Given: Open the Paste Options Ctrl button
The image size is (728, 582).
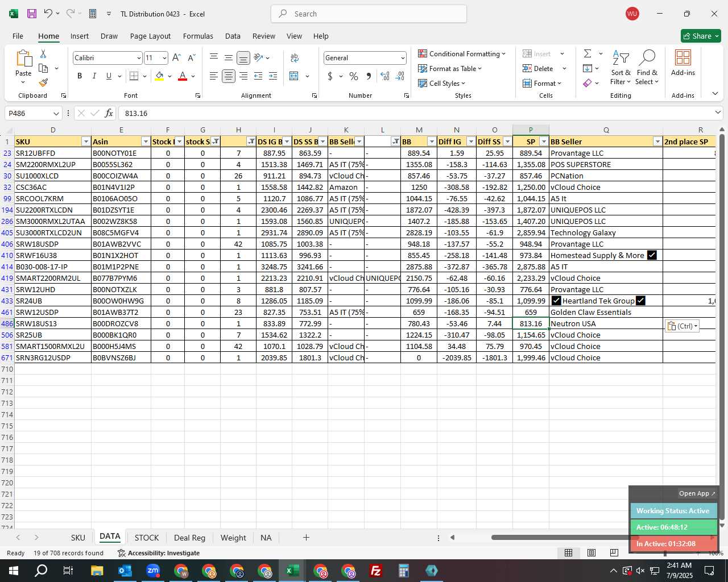Looking at the screenshot, I should [x=682, y=326].
